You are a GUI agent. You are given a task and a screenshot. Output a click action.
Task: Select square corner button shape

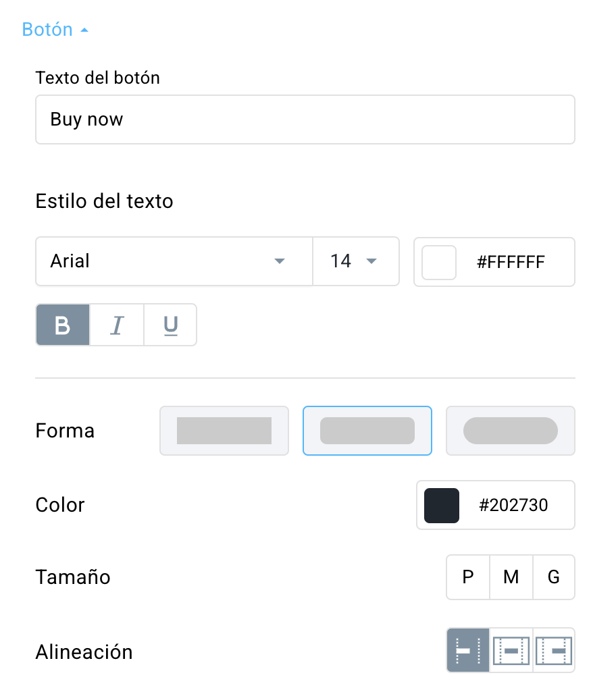tap(224, 431)
